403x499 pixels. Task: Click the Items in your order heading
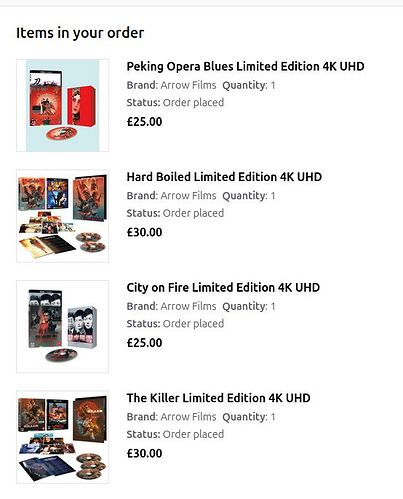[x=80, y=33]
